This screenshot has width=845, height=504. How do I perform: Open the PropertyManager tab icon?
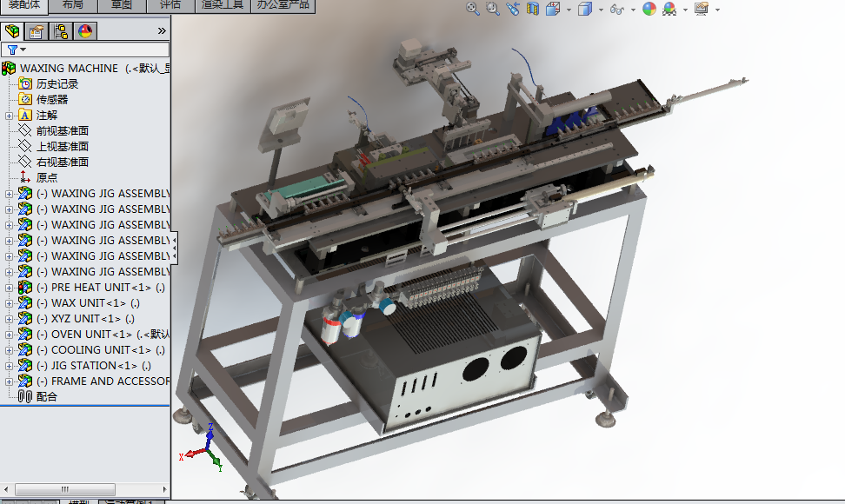pos(37,31)
